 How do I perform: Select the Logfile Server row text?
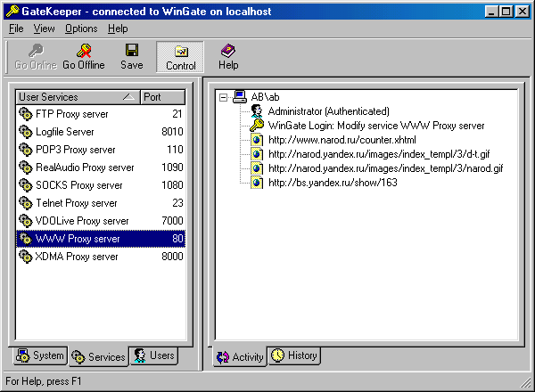(x=65, y=132)
